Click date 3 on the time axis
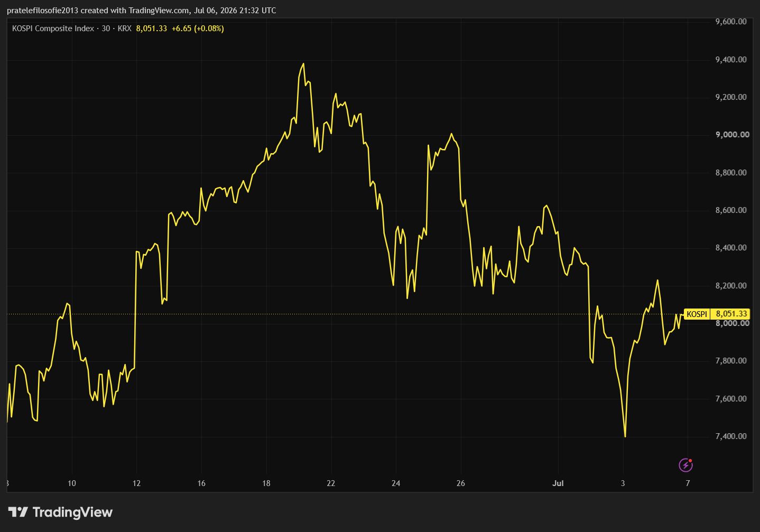The width and height of the screenshot is (760, 532). 623,483
